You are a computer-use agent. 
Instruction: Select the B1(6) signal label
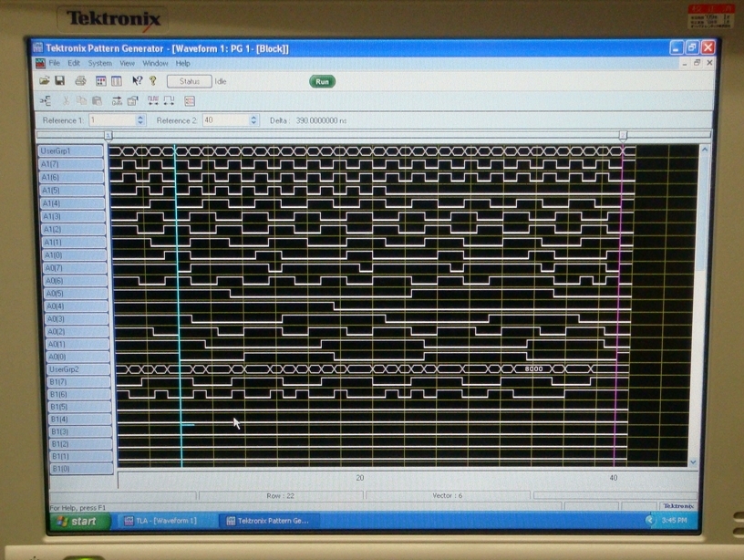click(x=80, y=394)
